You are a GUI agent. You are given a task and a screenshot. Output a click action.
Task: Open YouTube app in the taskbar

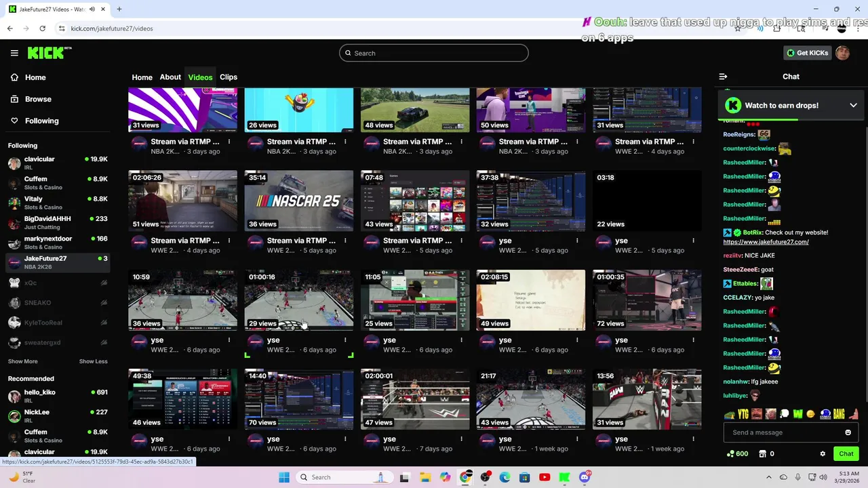tap(545, 477)
